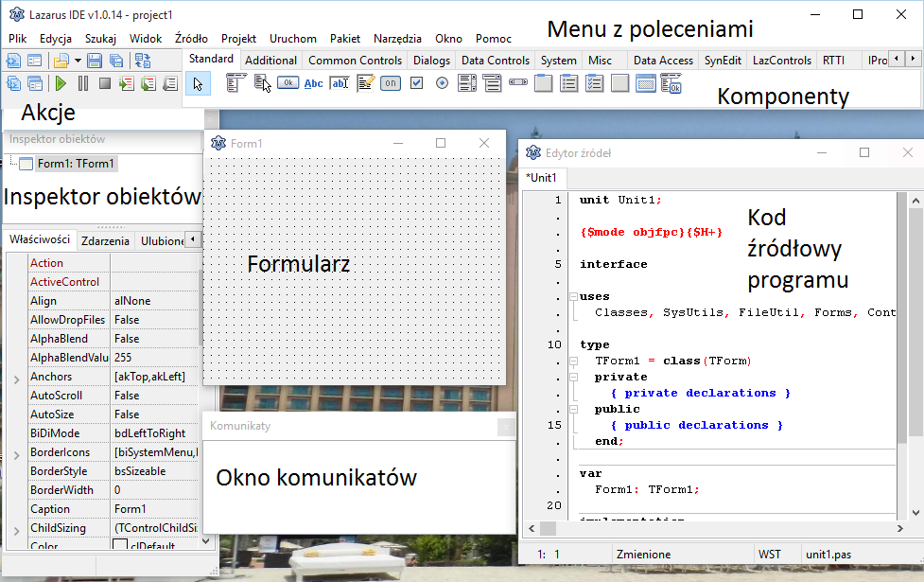Click 'Zmienione' in the editor status bar

[643, 555]
